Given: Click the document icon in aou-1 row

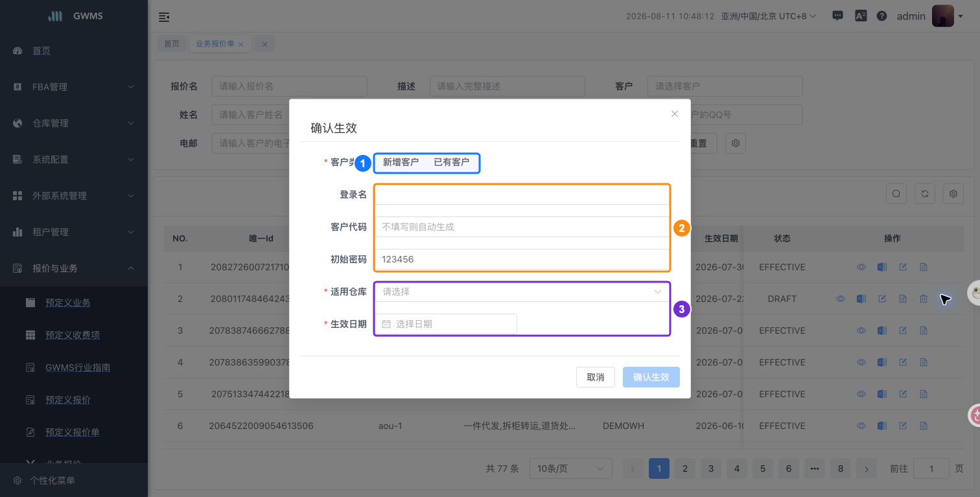Looking at the screenshot, I should tap(924, 426).
